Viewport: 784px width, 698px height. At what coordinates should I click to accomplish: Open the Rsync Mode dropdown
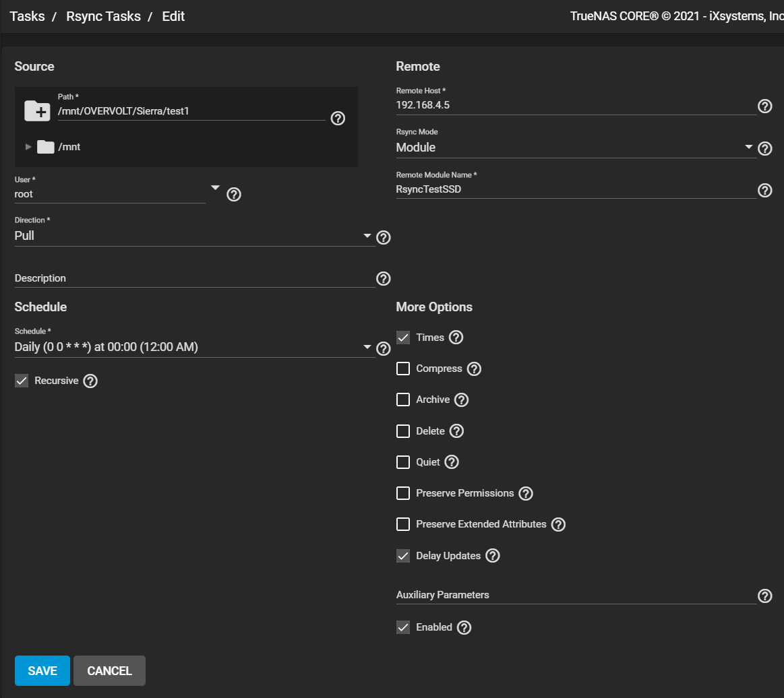pyautogui.click(x=574, y=148)
